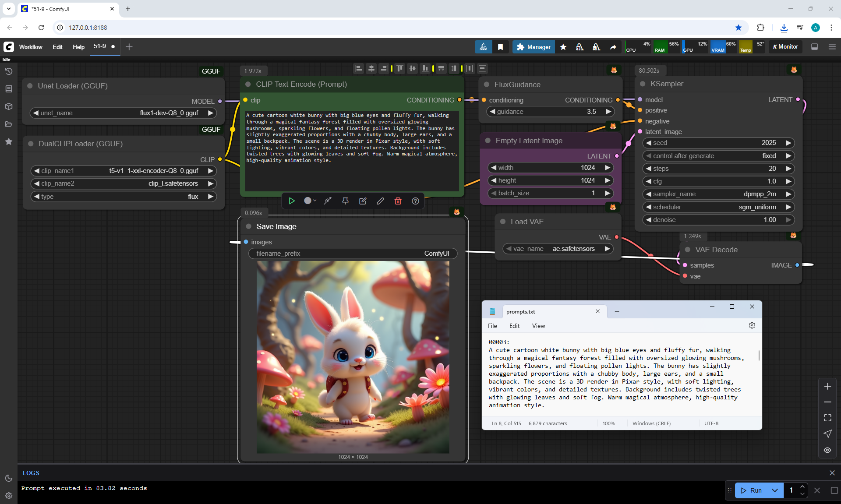Open the queue history sidebar icon
Image resolution: width=841 pixels, height=504 pixels.
9,71
